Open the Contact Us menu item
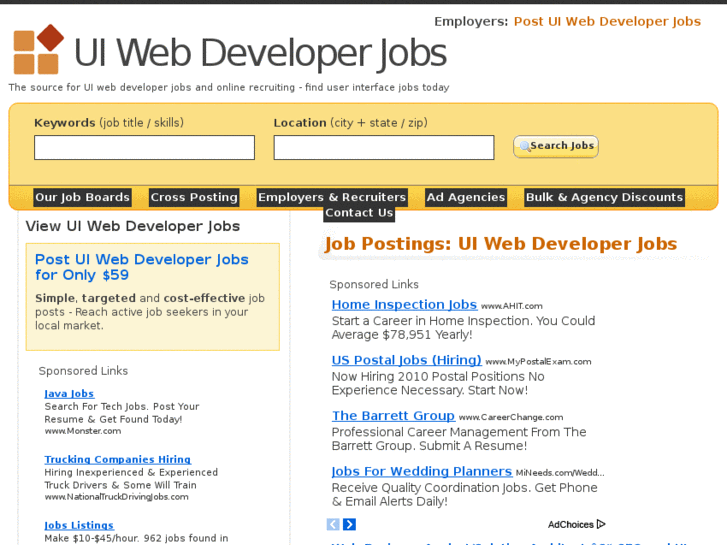This screenshot has height=545, width=727. [x=359, y=213]
